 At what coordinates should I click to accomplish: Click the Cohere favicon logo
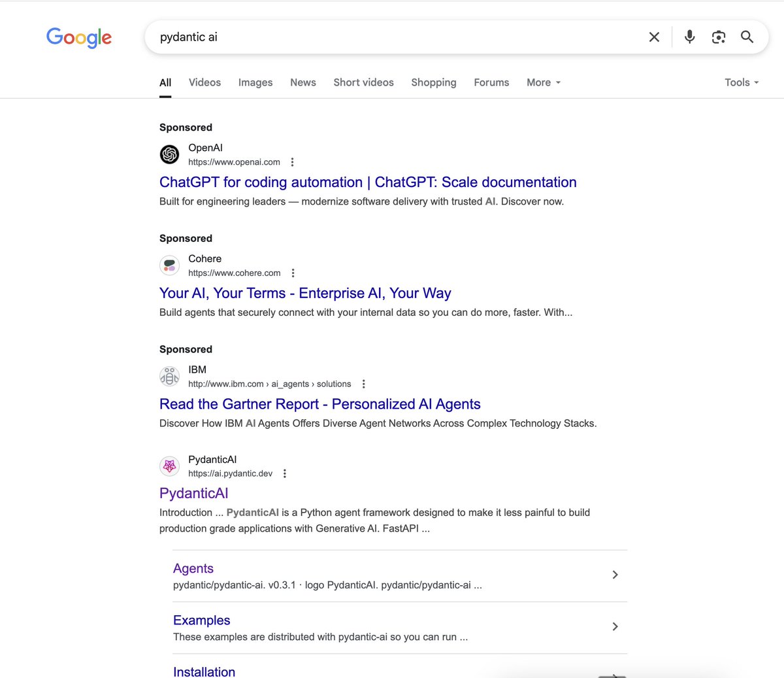tap(170, 265)
